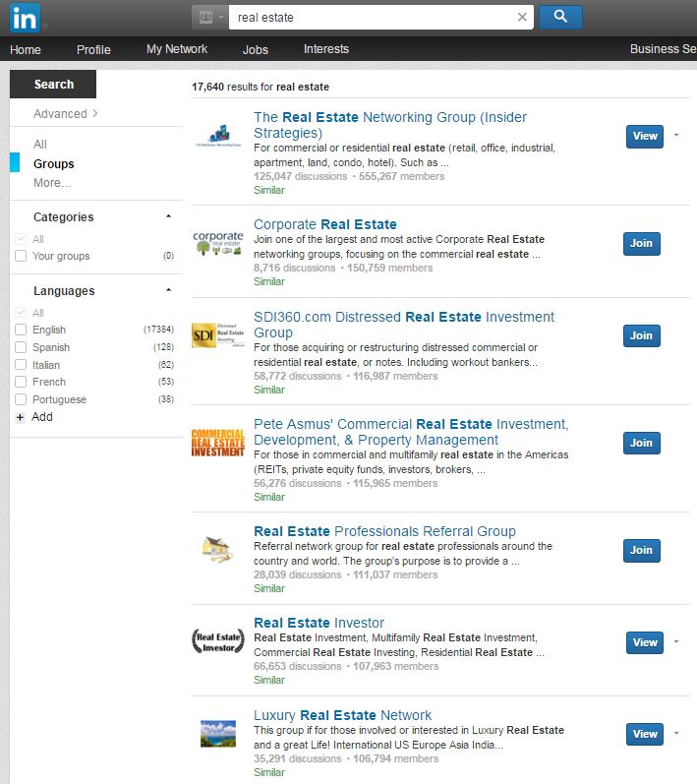This screenshot has width=697, height=784.
Task: Toggle the All languages checkbox
Action: (21, 313)
